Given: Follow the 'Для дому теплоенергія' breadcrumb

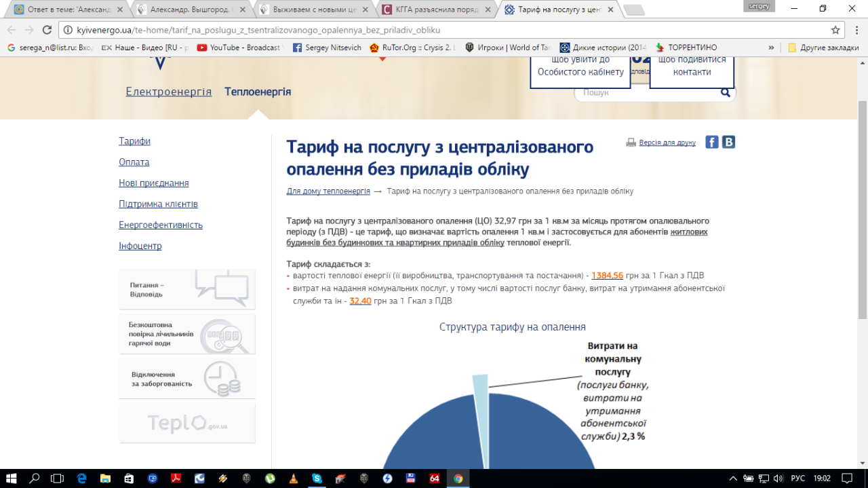Looking at the screenshot, I should coord(328,191).
